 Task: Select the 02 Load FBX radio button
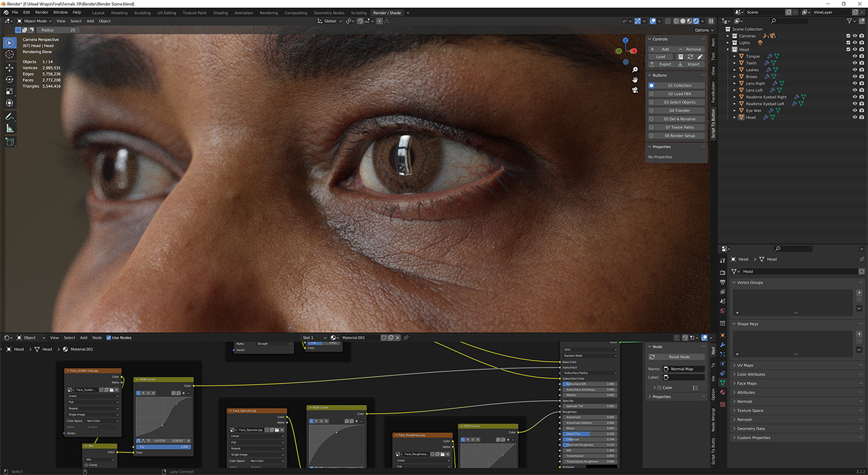coord(652,94)
